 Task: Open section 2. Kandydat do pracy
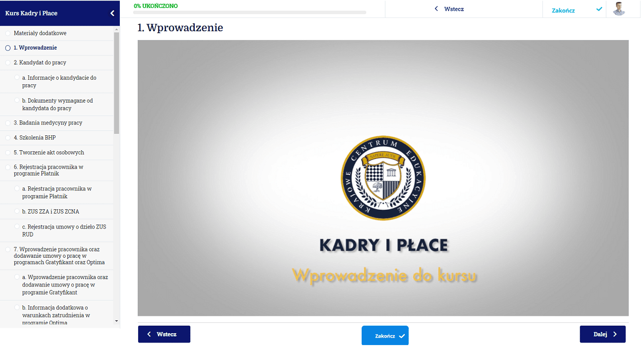pos(40,62)
